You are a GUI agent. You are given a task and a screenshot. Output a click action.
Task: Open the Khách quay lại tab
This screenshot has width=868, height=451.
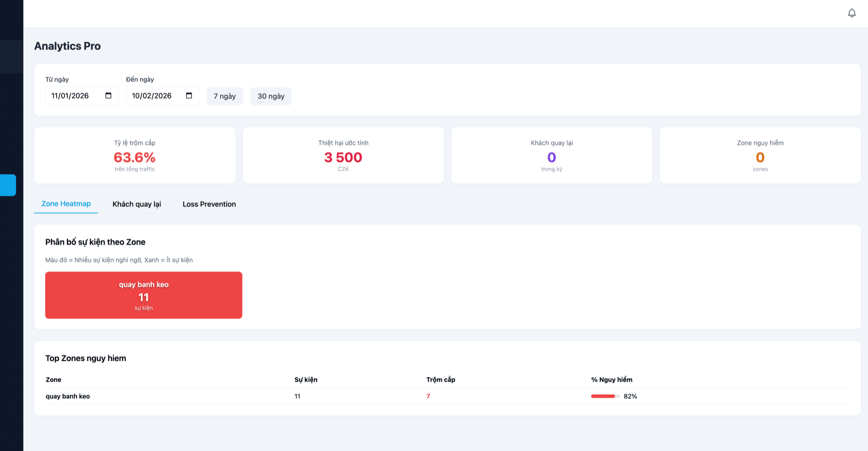[137, 204]
